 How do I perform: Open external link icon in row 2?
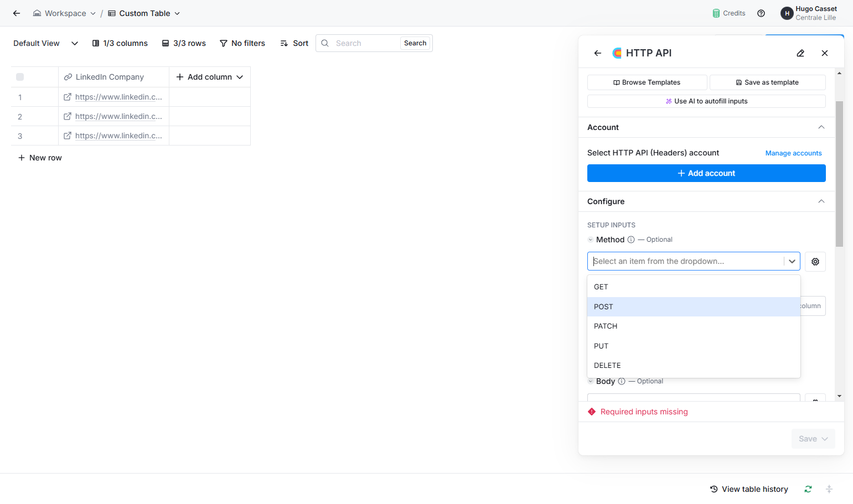[x=68, y=116]
